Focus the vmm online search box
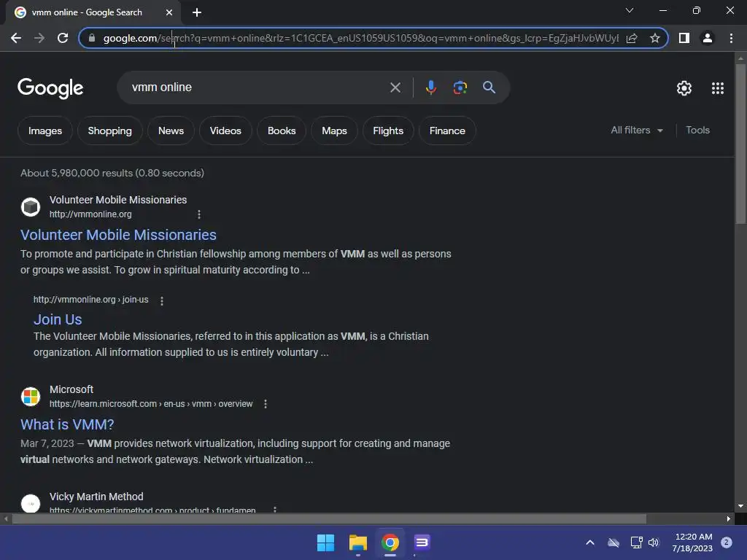Image resolution: width=747 pixels, height=560 pixels. [258, 87]
